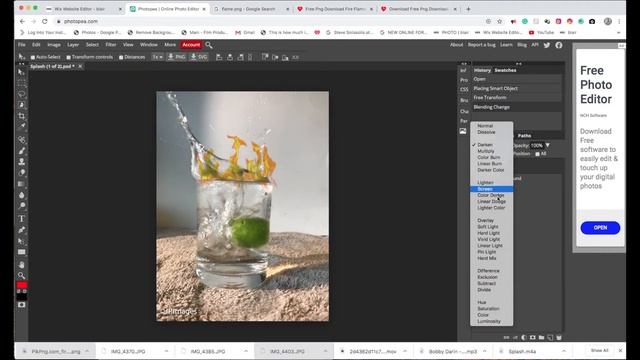Select the Hand tool
The height and width of the screenshot is (360, 640).
click(x=22, y=265)
